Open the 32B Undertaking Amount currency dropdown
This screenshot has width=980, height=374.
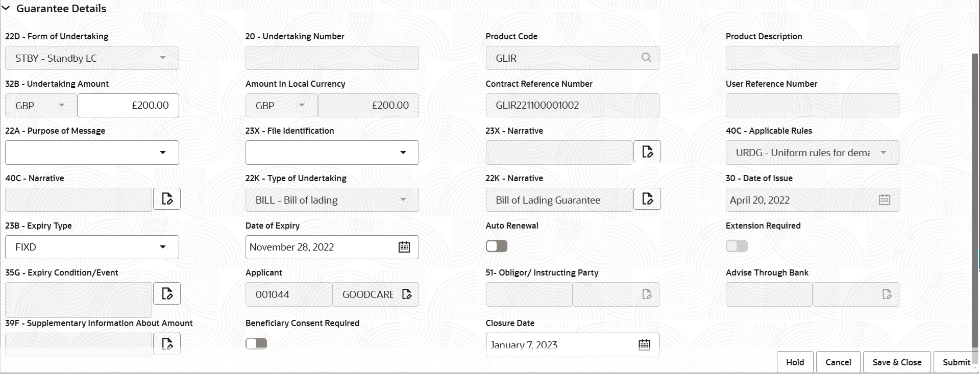tap(41, 106)
